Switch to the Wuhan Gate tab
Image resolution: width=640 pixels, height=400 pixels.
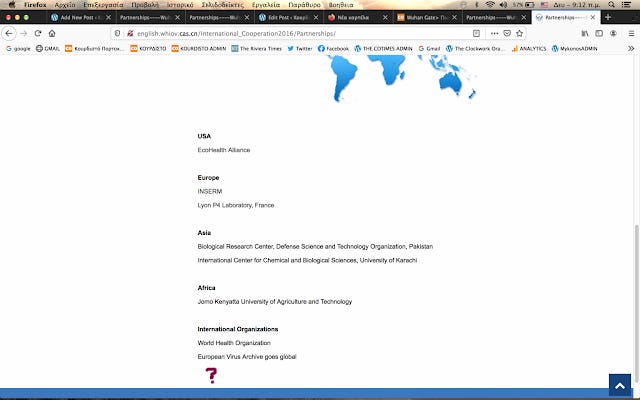[x=426, y=18]
